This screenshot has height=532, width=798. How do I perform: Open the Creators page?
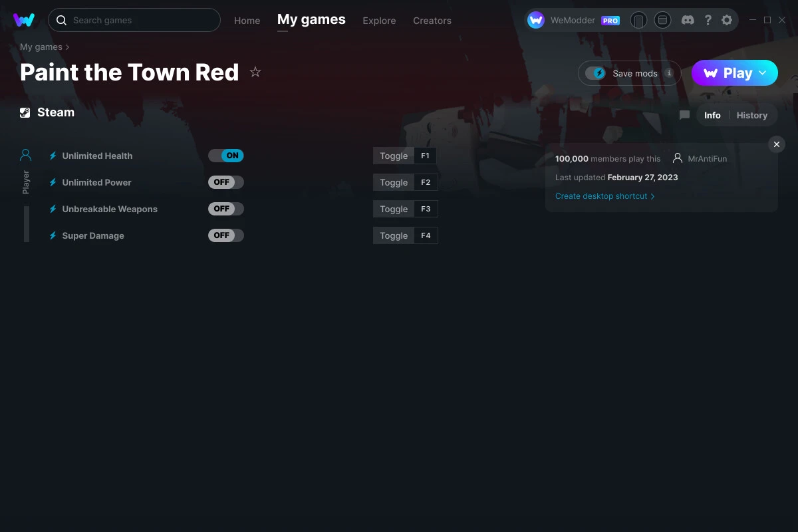click(x=432, y=21)
